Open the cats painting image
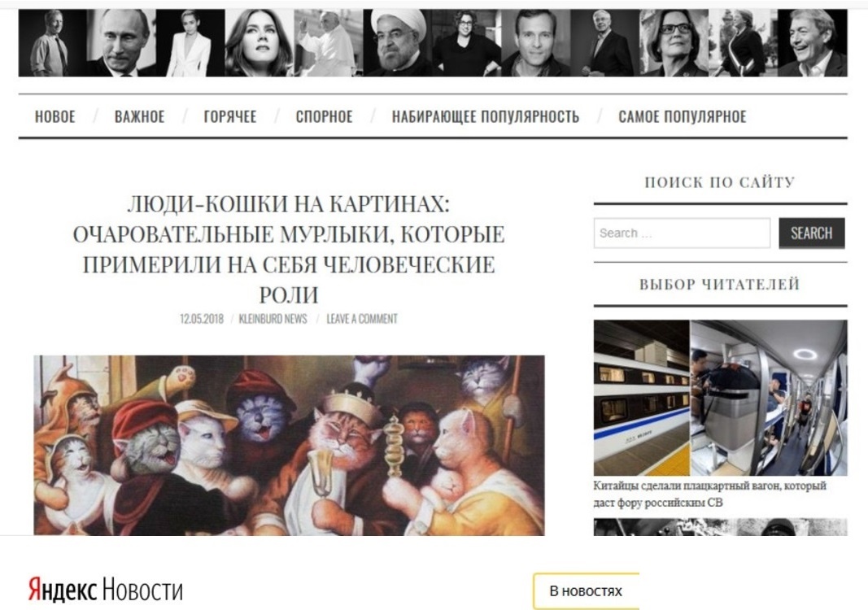868x610 pixels. point(289,445)
